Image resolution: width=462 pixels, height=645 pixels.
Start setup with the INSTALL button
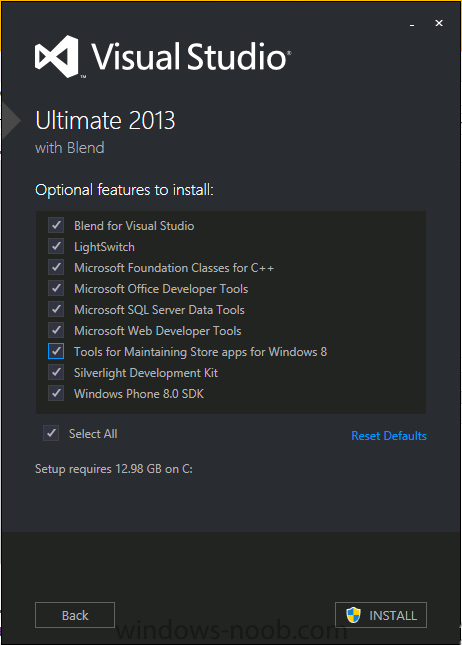[x=381, y=615]
